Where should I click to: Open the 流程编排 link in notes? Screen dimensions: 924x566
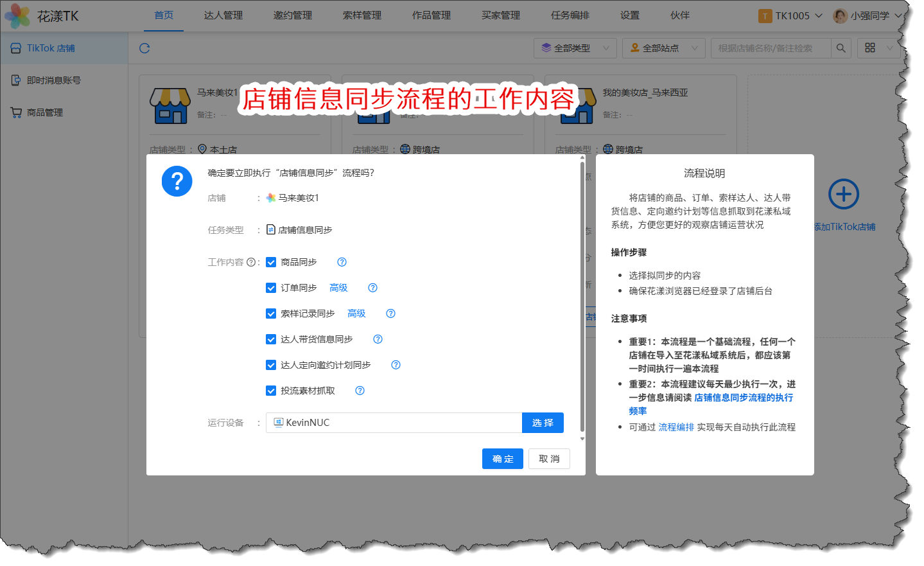point(676,427)
